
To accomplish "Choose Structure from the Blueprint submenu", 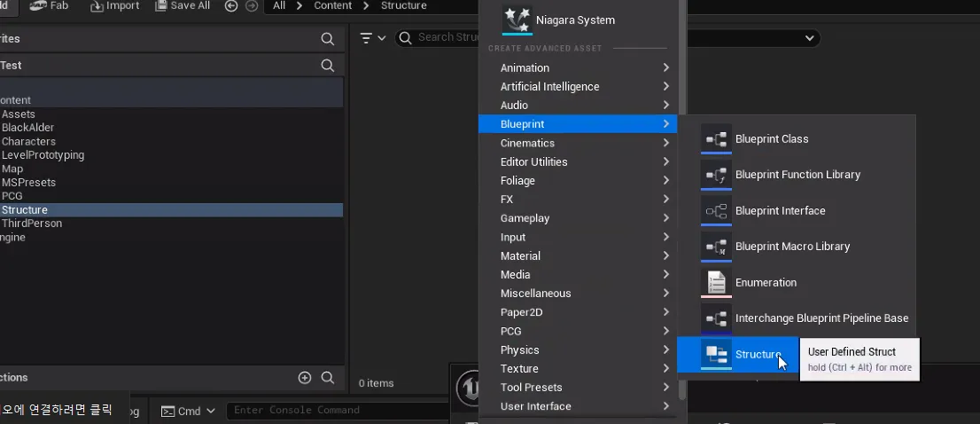I will tap(737, 355).
